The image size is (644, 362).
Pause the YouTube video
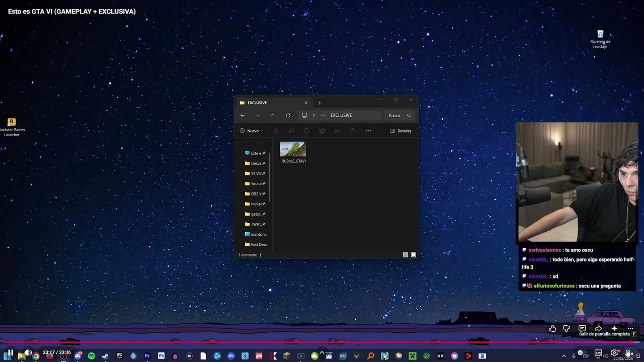tap(10, 353)
